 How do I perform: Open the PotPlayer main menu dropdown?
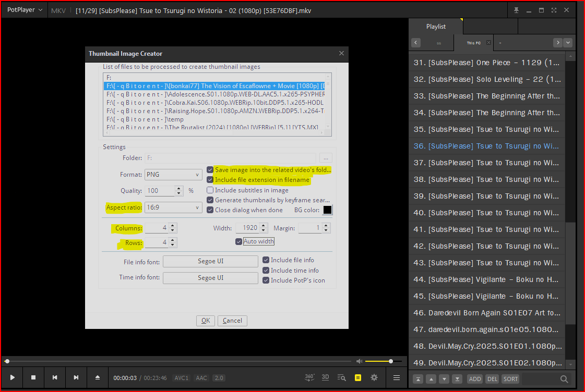pos(25,10)
